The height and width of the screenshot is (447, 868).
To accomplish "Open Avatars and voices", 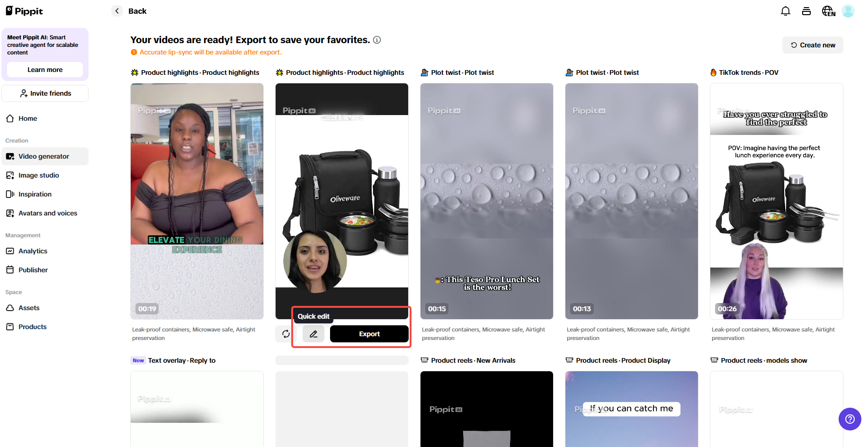I will tap(45, 213).
